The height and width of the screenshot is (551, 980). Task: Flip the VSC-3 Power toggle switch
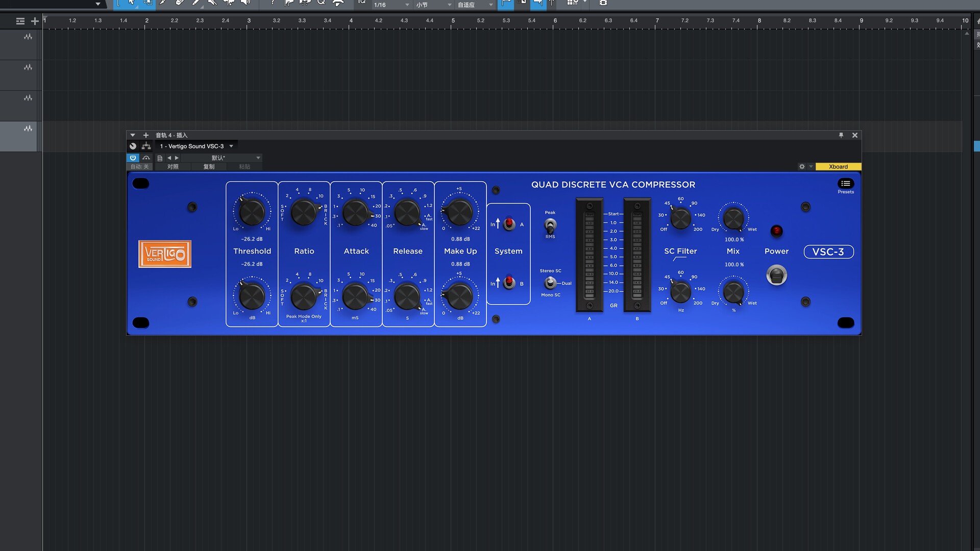(776, 275)
